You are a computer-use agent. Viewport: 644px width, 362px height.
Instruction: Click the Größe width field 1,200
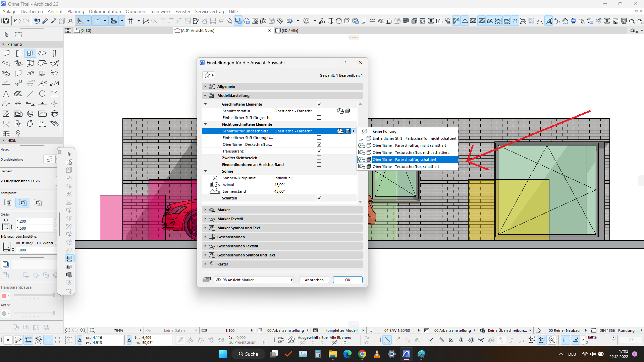pos(34,221)
